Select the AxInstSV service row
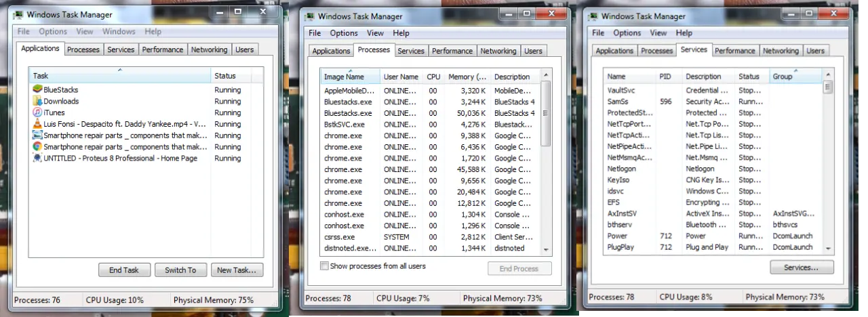The width and height of the screenshot is (868, 317). tap(713, 213)
